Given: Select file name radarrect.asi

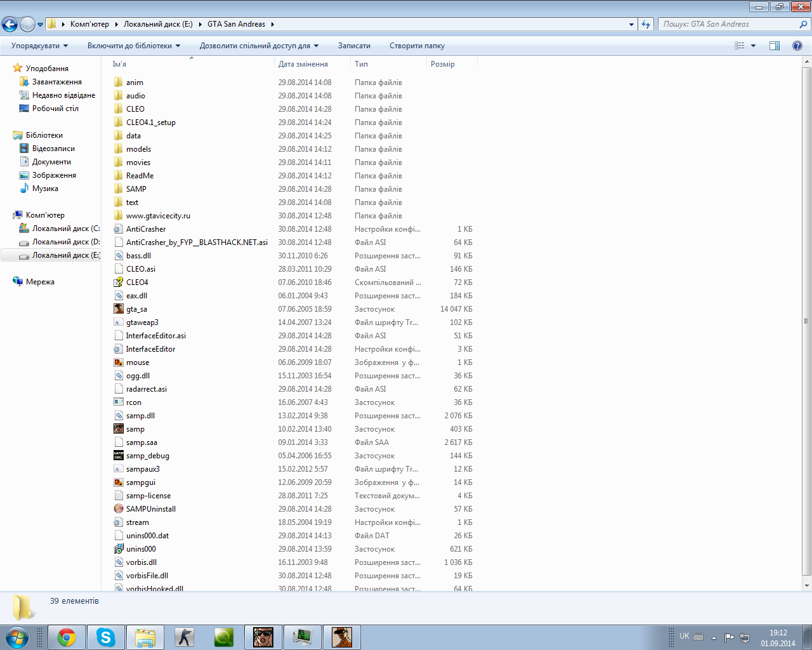Looking at the screenshot, I should coord(147,389).
